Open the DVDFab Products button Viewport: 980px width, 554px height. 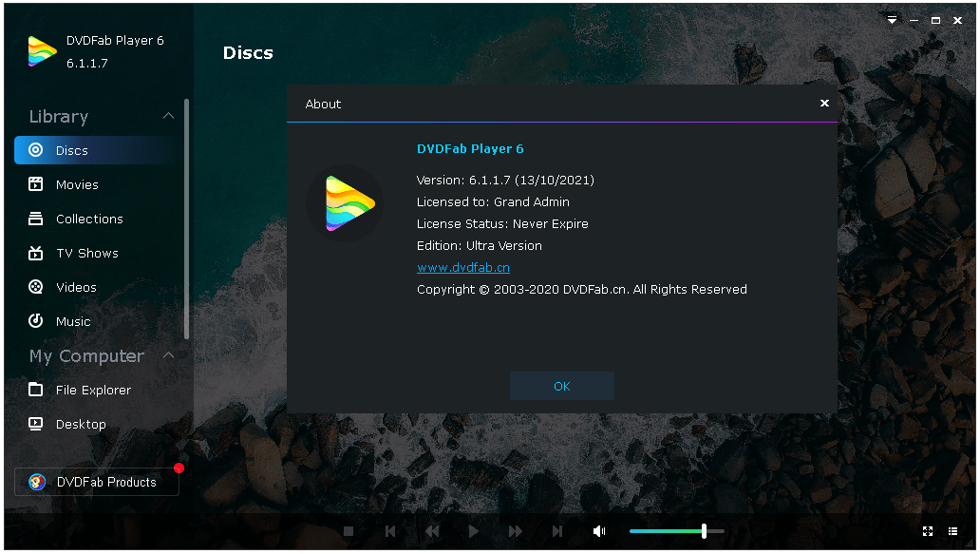pyautogui.click(x=97, y=482)
